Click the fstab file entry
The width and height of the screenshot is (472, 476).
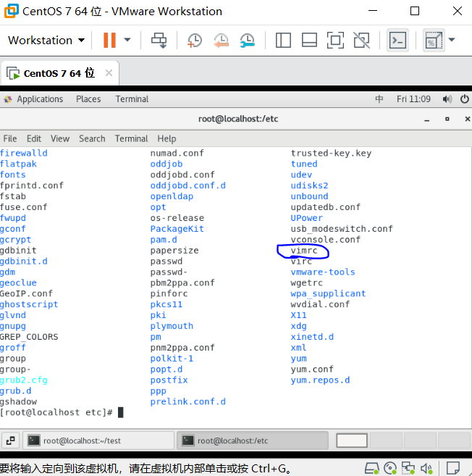click(13, 196)
